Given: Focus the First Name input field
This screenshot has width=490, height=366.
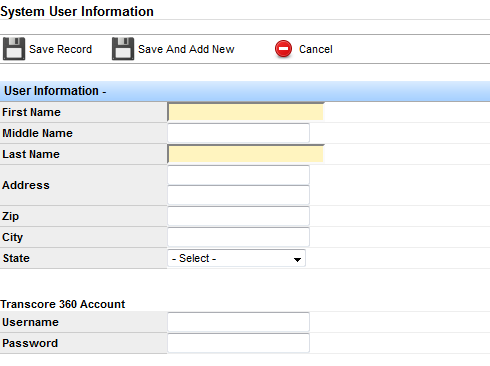Looking at the screenshot, I should 246,112.
